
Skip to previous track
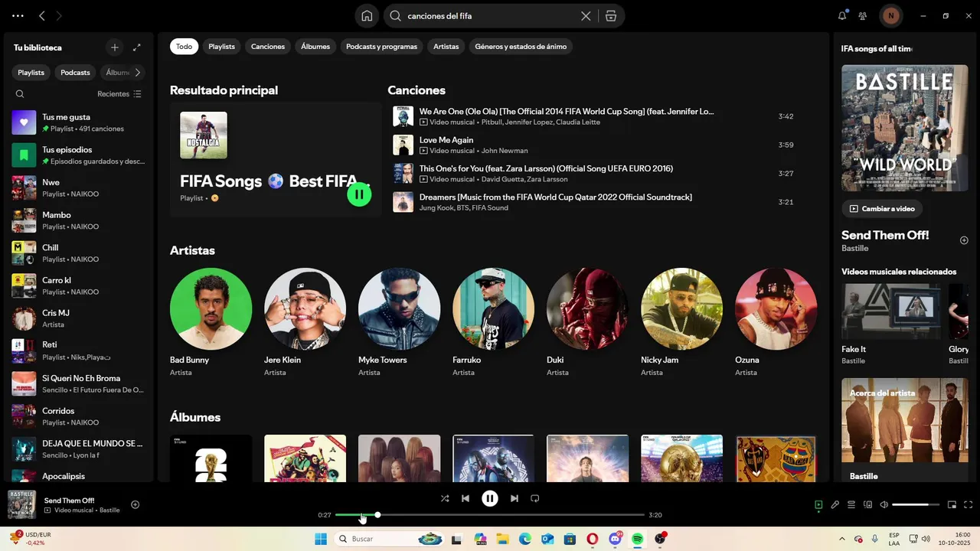pyautogui.click(x=465, y=498)
